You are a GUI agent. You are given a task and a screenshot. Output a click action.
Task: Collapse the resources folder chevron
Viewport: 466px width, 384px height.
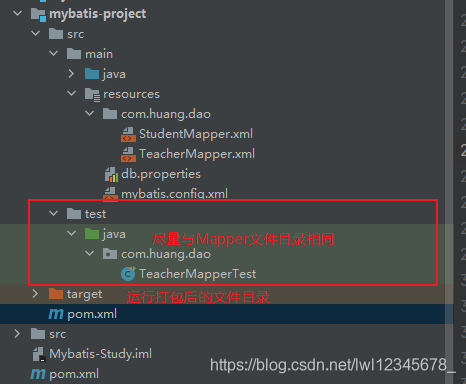[71, 93]
